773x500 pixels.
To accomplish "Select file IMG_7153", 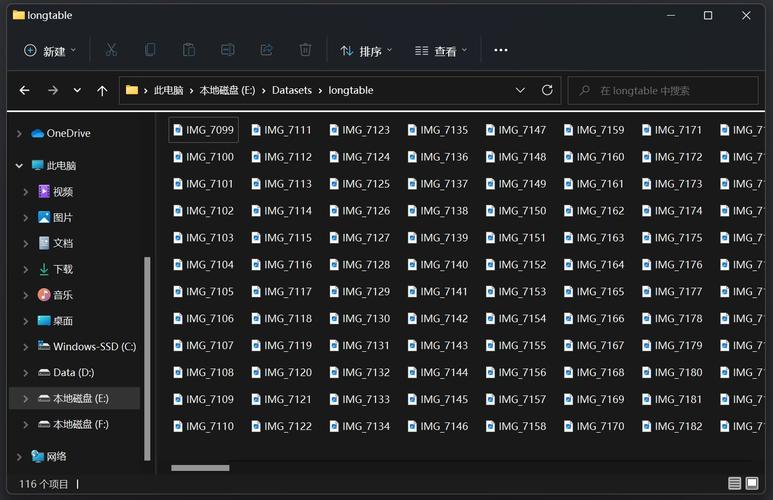I will (x=516, y=291).
